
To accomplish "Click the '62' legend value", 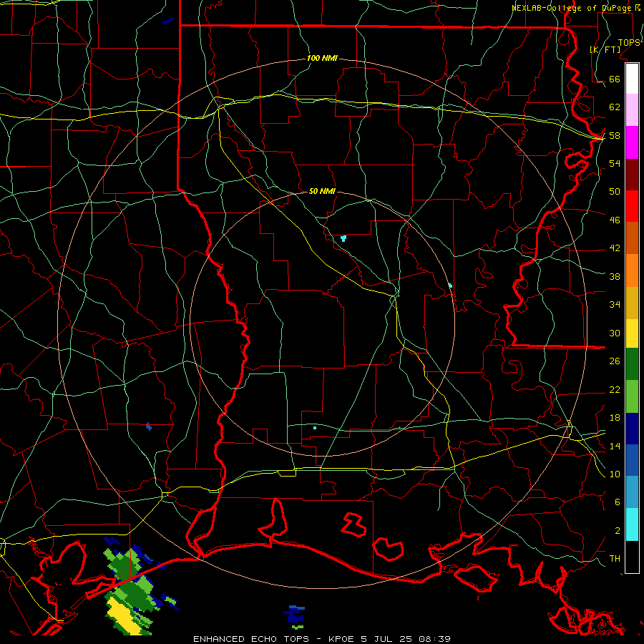I will pos(615,107).
